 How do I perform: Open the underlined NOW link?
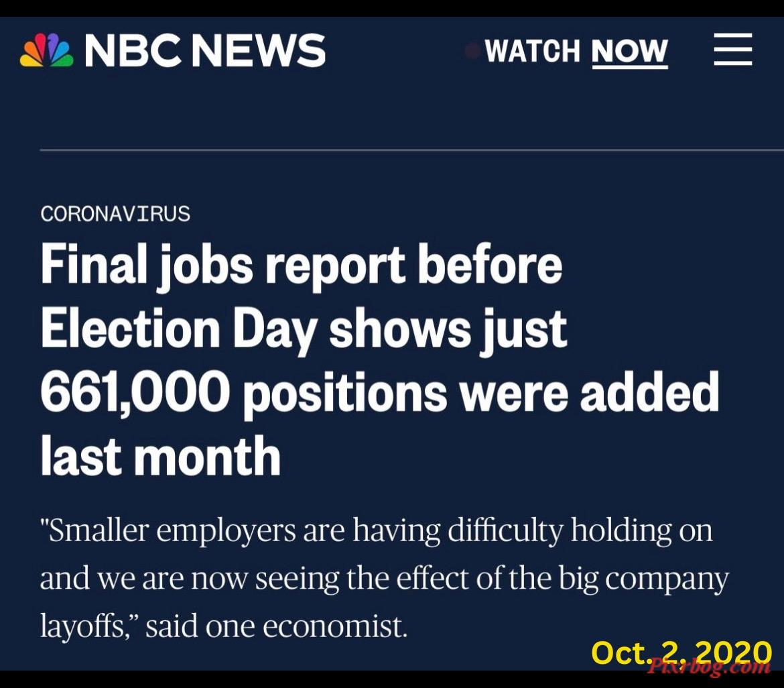tap(630, 52)
